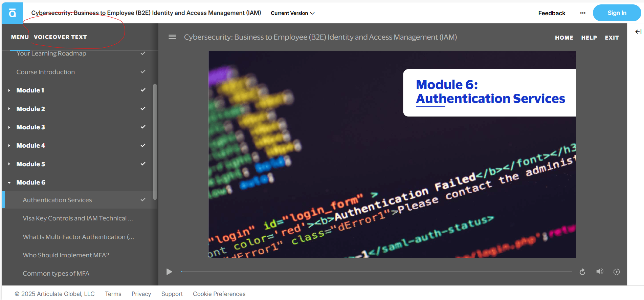This screenshot has width=644, height=300.
Task: Play the course slide
Action: click(x=169, y=272)
